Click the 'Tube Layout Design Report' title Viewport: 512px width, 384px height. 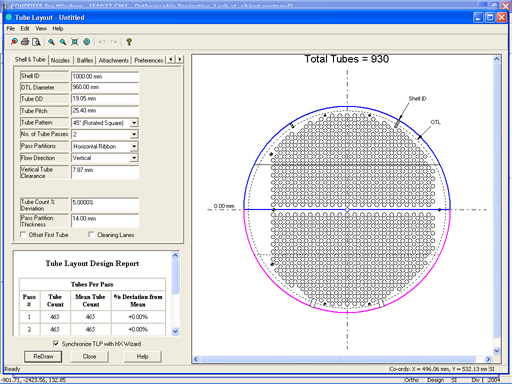tap(92, 263)
